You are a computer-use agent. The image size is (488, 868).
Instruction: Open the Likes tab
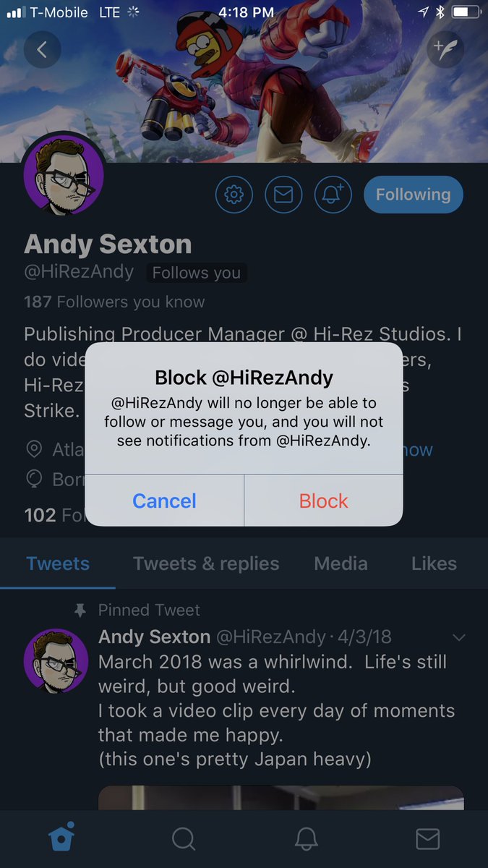(434, 563)
